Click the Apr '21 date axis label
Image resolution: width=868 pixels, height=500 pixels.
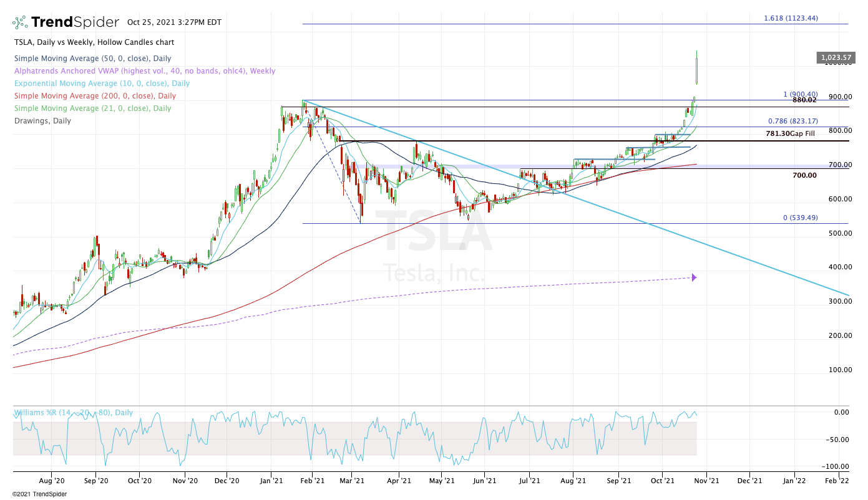point(398,481)
